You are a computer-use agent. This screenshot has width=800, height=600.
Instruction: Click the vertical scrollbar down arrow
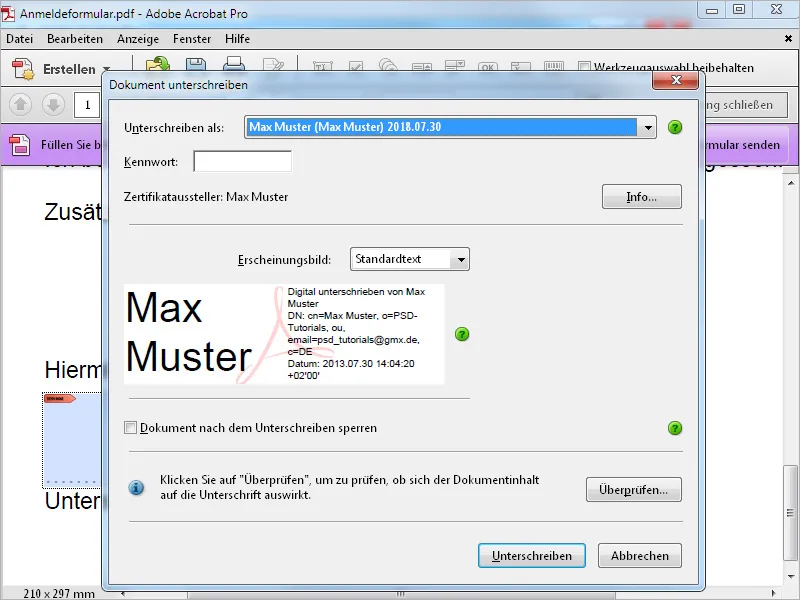coord(791,577)
